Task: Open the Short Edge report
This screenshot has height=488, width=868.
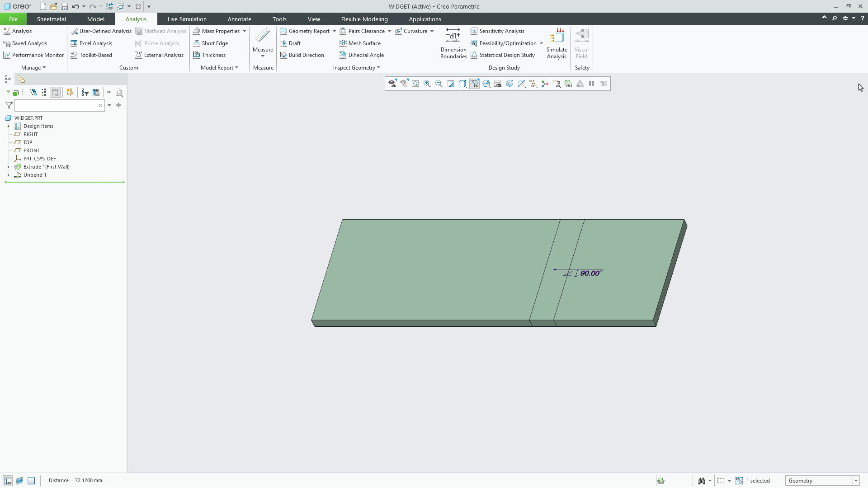Action: pyautogui.click(x=211, y=43)
